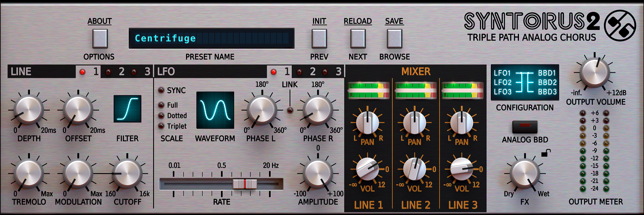Image resolution: width=644 pixels, height=215 pixels.
Task: Select LINE tab 3
Action: point(140,71)
